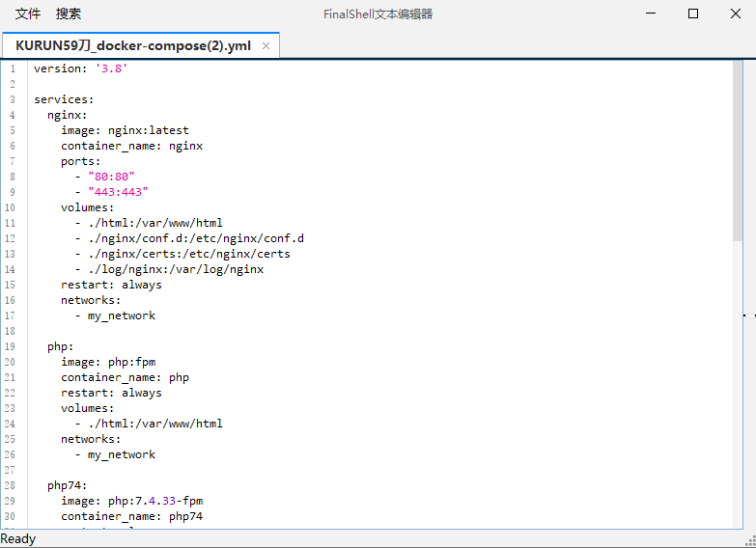Select the KURUN59刀_docker-compose(2).yml tab
The height and width of the screenshot is (548, 756).
pyautogui.click(x=132, y=45)
